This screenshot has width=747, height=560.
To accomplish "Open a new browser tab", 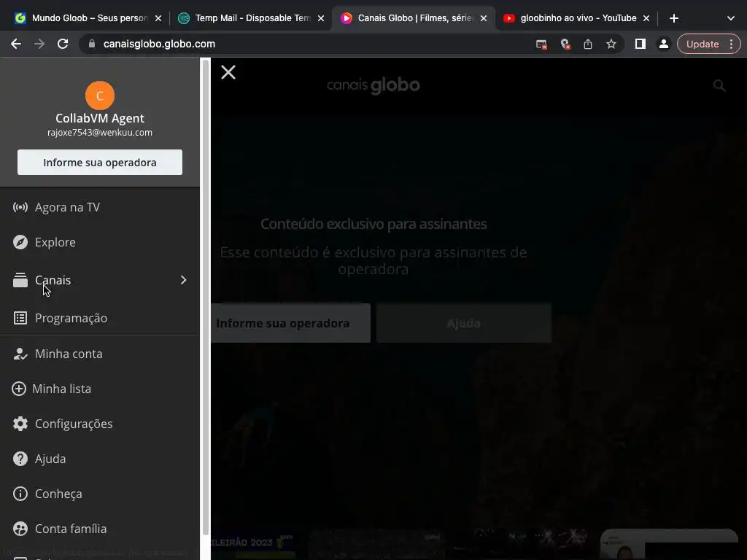I will coord(673,18).
